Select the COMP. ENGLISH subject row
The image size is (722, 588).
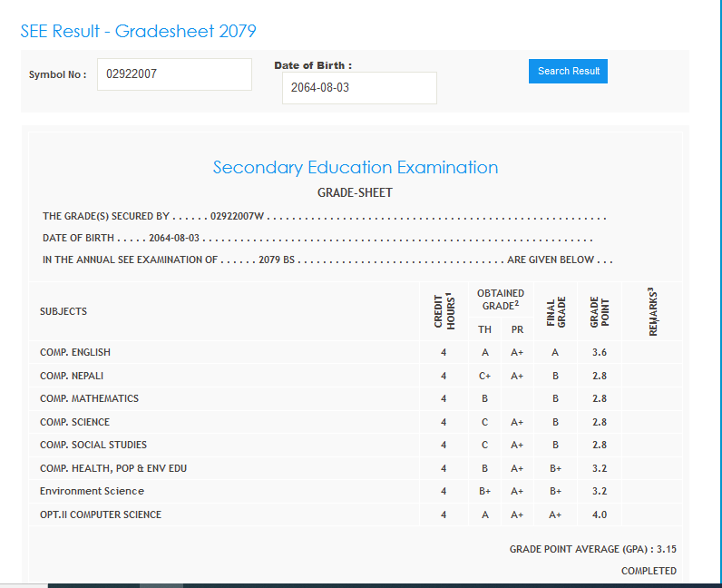click(75, 352)
